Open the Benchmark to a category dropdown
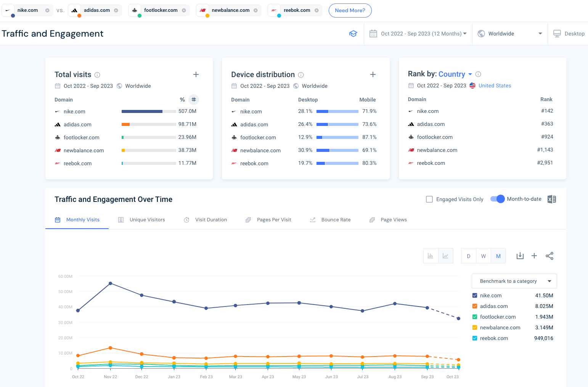 (514, 281)
